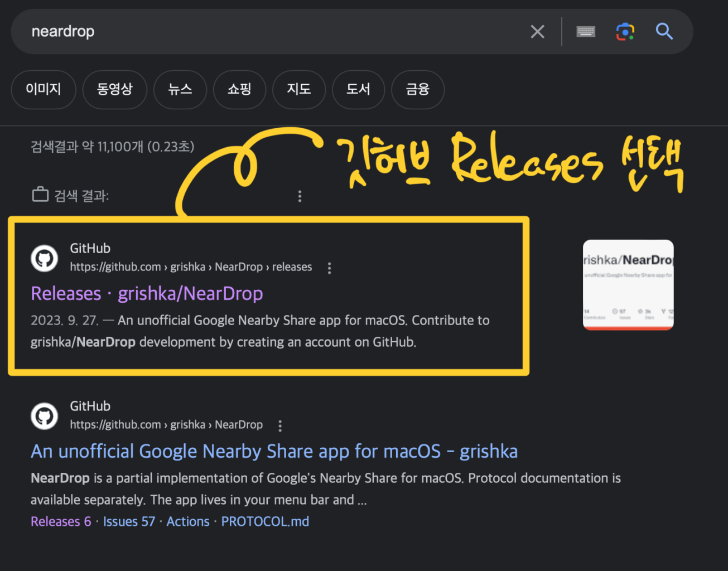Open more options for the releases result URL
The width and height of the screenshot is (728, 571).
point(329,268)
